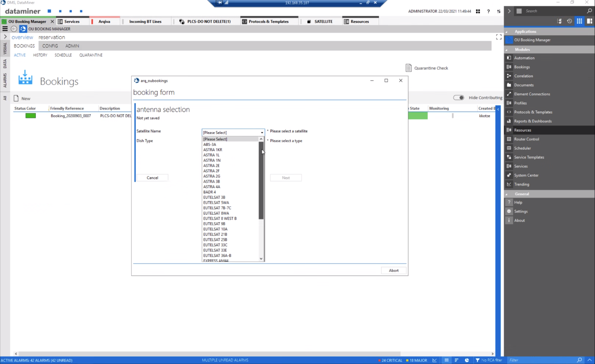Screen dimensions: 595x364
Task: Click New to create a booking
Action: [x=22, y=98]
